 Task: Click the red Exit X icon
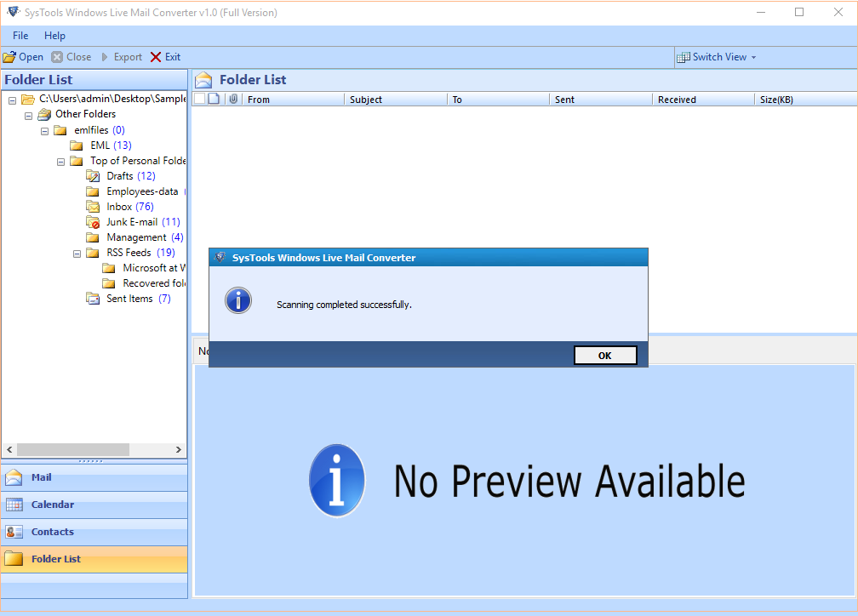pos(156,57)
